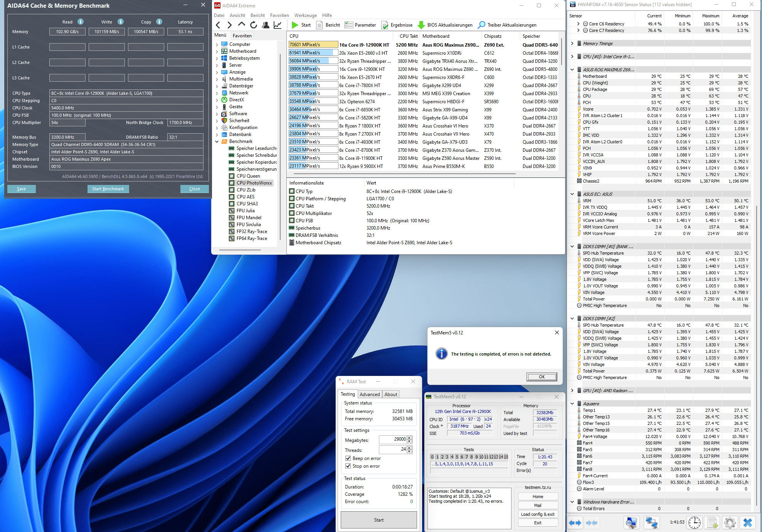Image resolution: width=762 pixels, height=532 pixels.
Task: Switch to the Advanced tab in RAM Test
Action: tap(370, 394)
